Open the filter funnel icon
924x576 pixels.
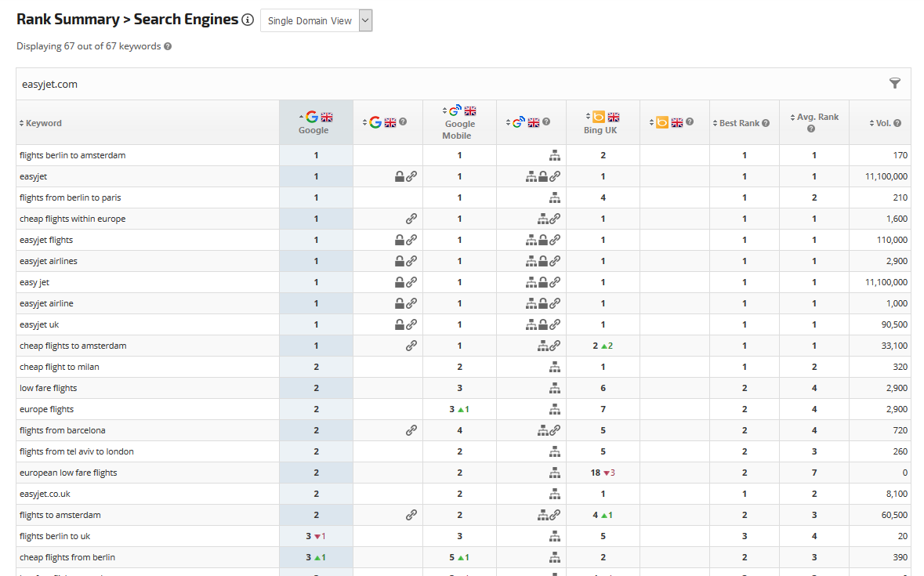point(894,84)
